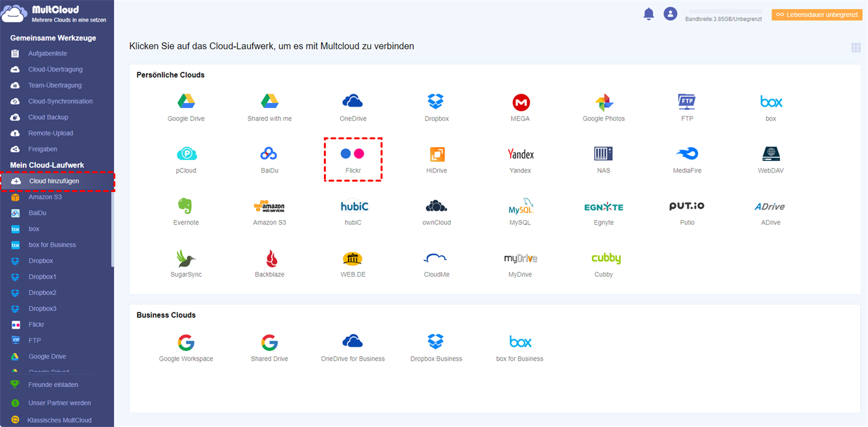Screen dimensions: 868x427
Task: Select the MediaFire cloud icon
Action: [x=687, y=154]
